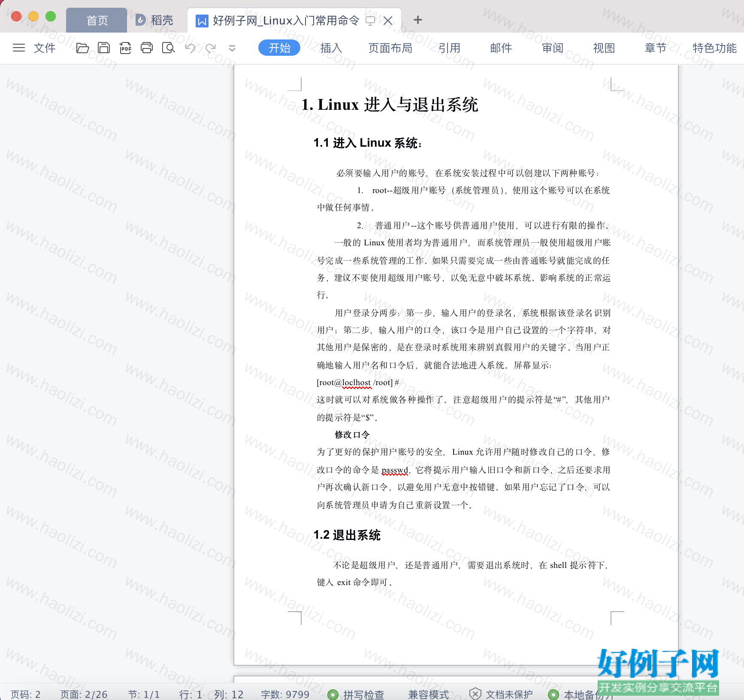Go to the 审阅 tab

click(x=553, y=48)
